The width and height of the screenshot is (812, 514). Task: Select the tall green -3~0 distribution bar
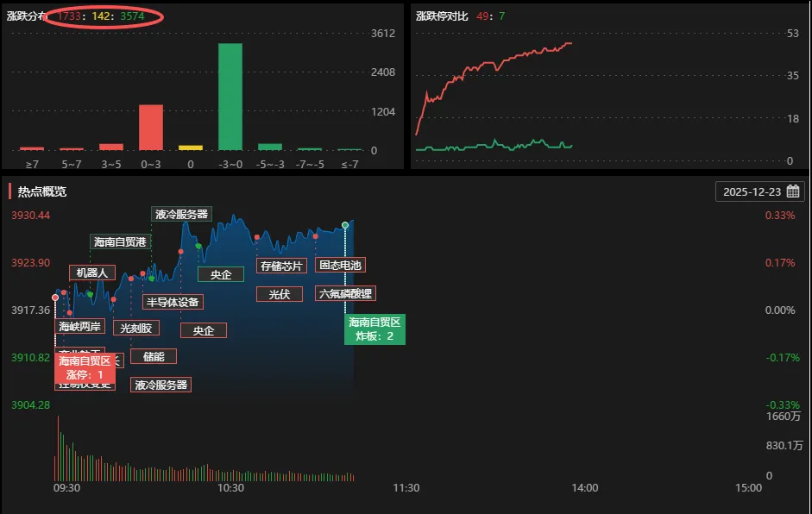(x=230, y=97)
